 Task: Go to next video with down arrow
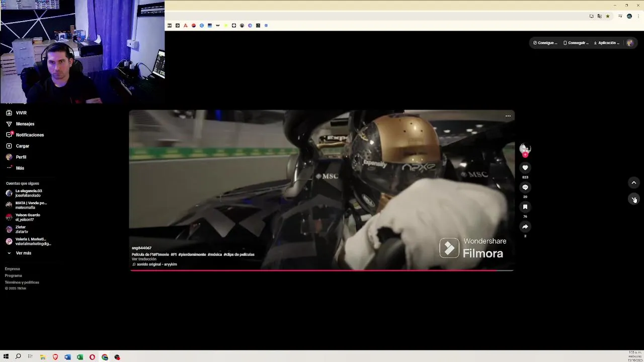point(634,199)
